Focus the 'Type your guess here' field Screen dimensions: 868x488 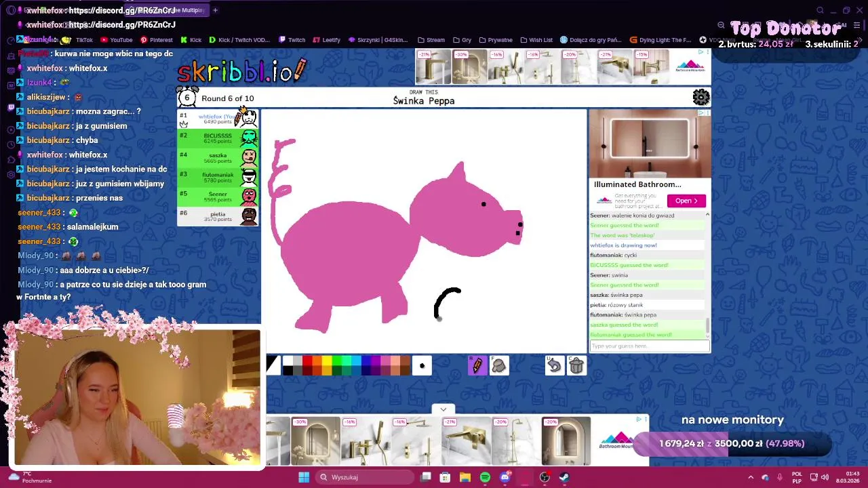649,346
